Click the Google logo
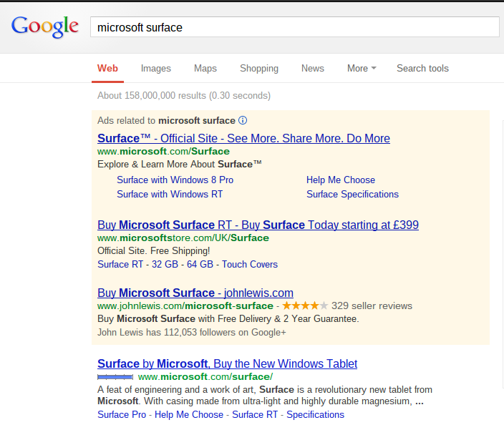Viewport: 504px width, 430px height. (44, 26)
